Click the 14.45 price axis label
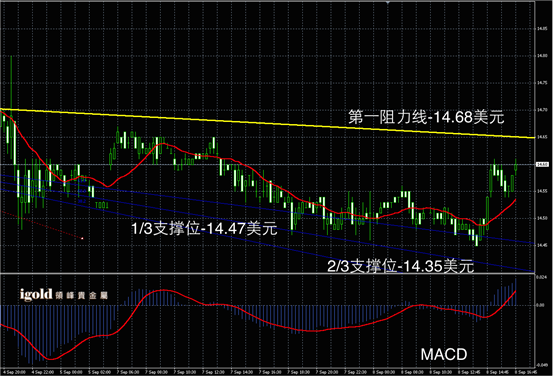This screenshot has height=376, width=553. [x=542, y=245]
